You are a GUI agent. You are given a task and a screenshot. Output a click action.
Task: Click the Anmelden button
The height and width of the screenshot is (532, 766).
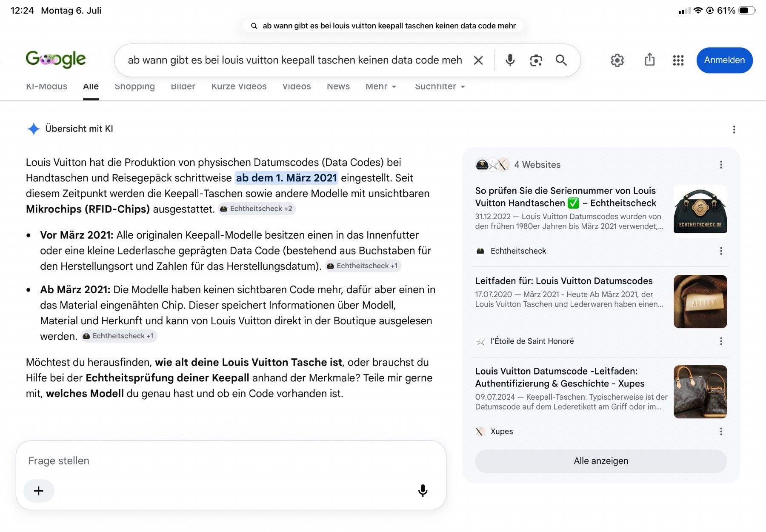(724, 60)
